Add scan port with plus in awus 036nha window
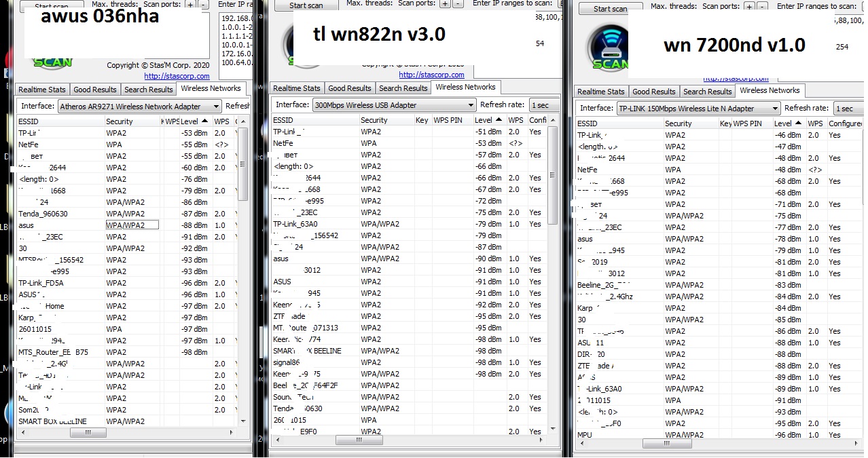The image size is (868, 458). click(x=189, y=4)
